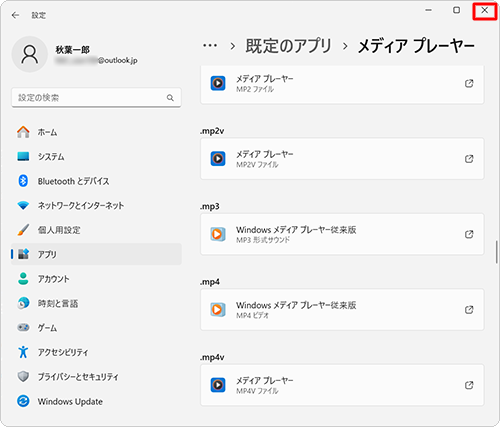Click the Bluetooth icon

(x=23, y=181)
